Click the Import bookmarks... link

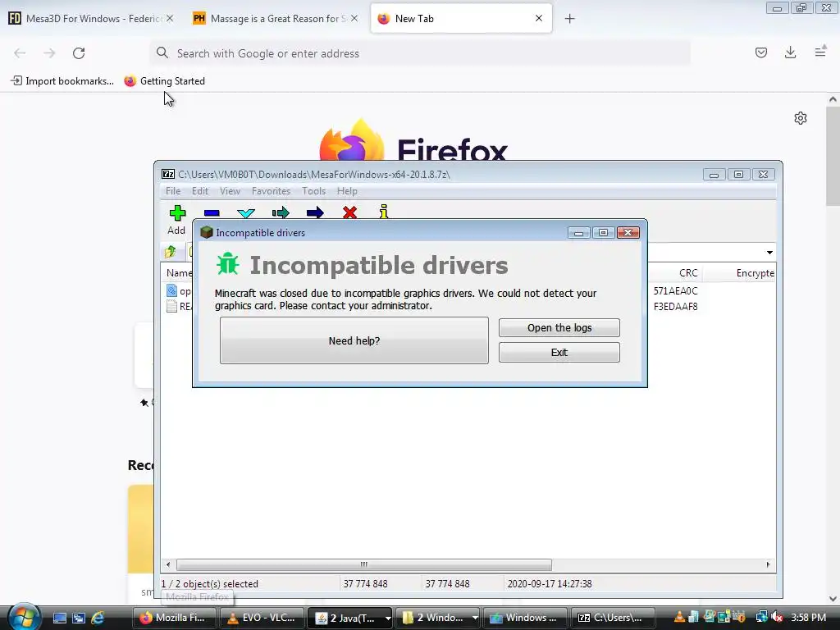tap(62, 81)
